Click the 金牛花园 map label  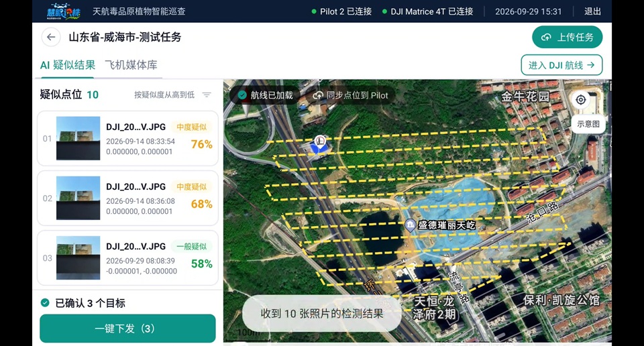pos(525,97)
